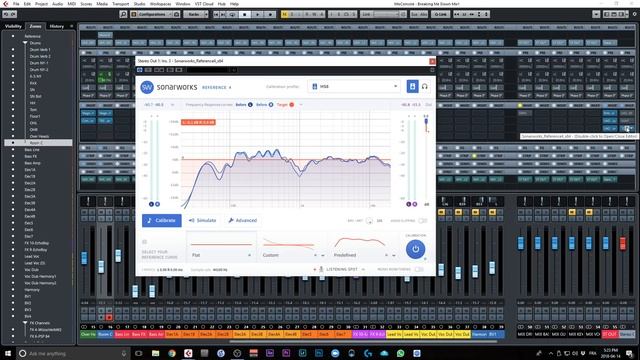Turn the dry/wet knob
The width and height of the screenshot is (640, 360).
pyautogui.click(x=369, y=221)
